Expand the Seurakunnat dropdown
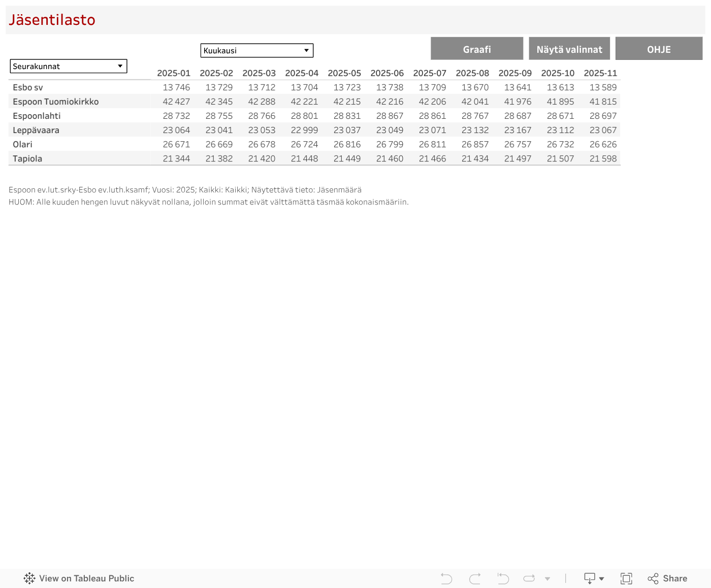711x588 pixels. point(68,66)
